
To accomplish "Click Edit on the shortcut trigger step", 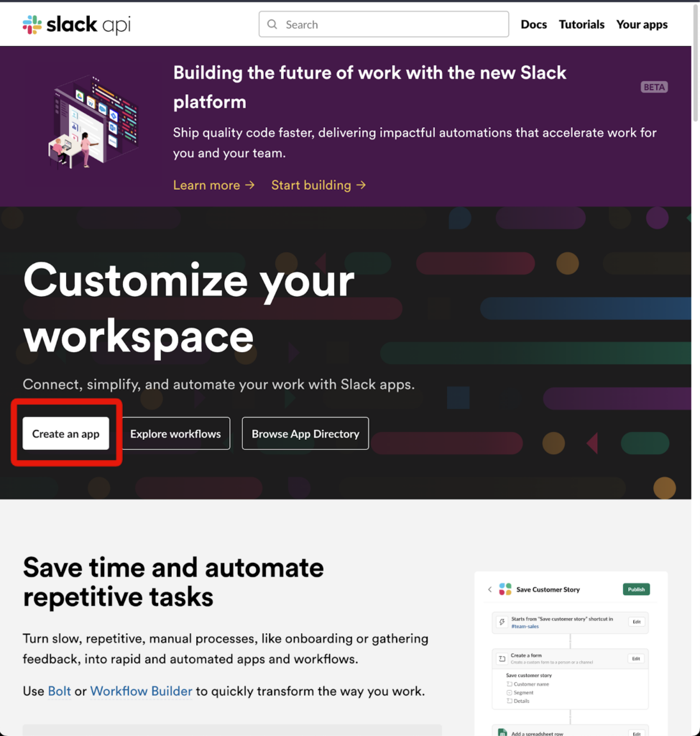I will [637, 622].
